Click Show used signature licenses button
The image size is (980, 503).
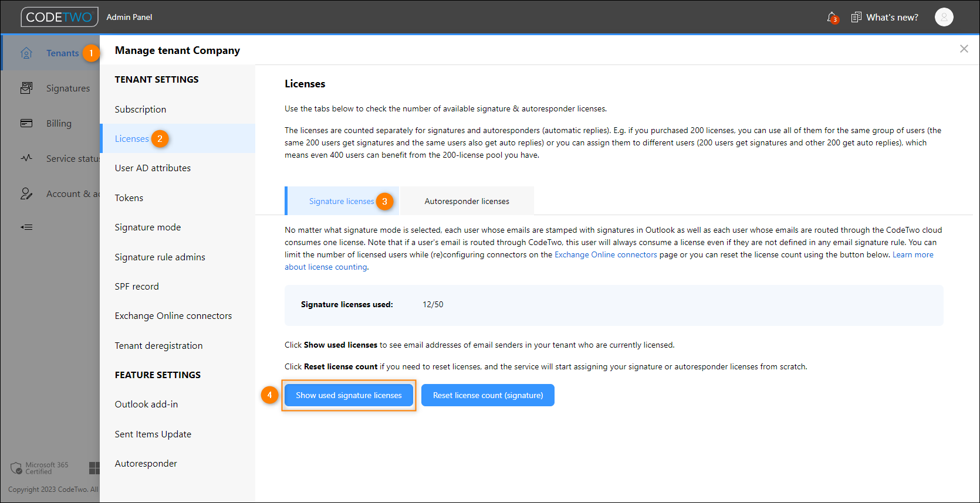(x=349, y=395)
